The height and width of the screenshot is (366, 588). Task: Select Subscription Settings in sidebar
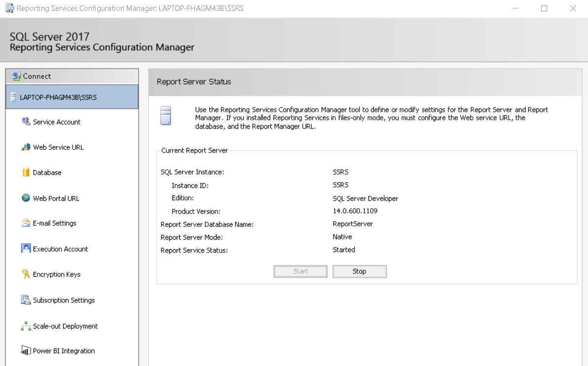click(x=64, y=300)
